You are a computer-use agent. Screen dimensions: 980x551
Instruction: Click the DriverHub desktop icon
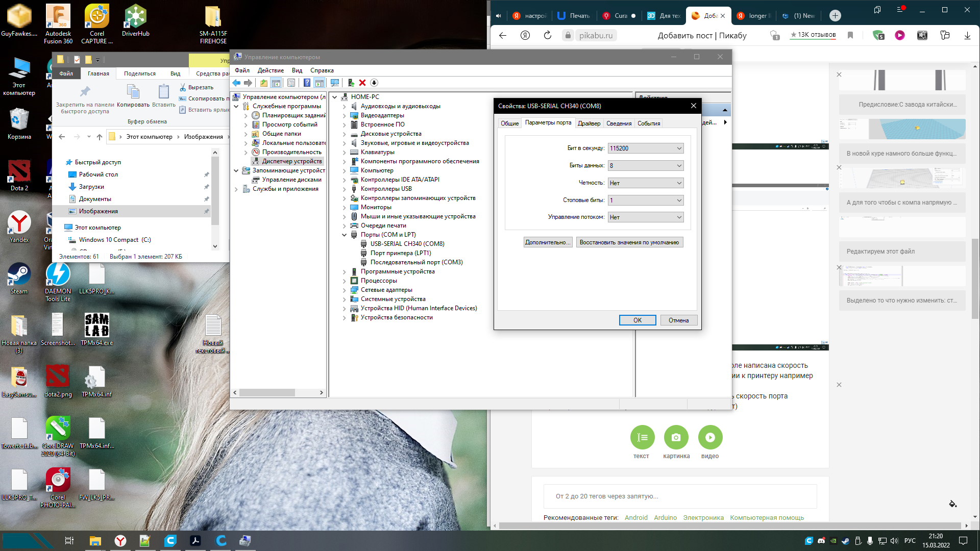click(x=136, y=20)
